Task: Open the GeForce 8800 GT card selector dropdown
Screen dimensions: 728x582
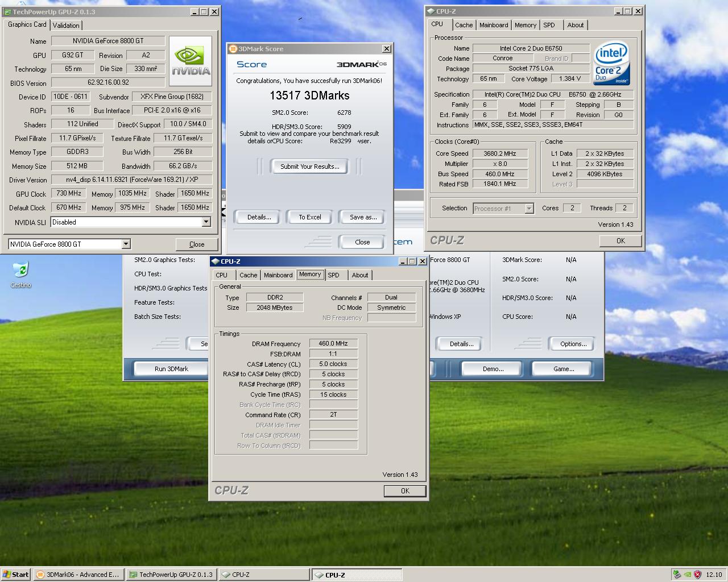Action: 126,244
